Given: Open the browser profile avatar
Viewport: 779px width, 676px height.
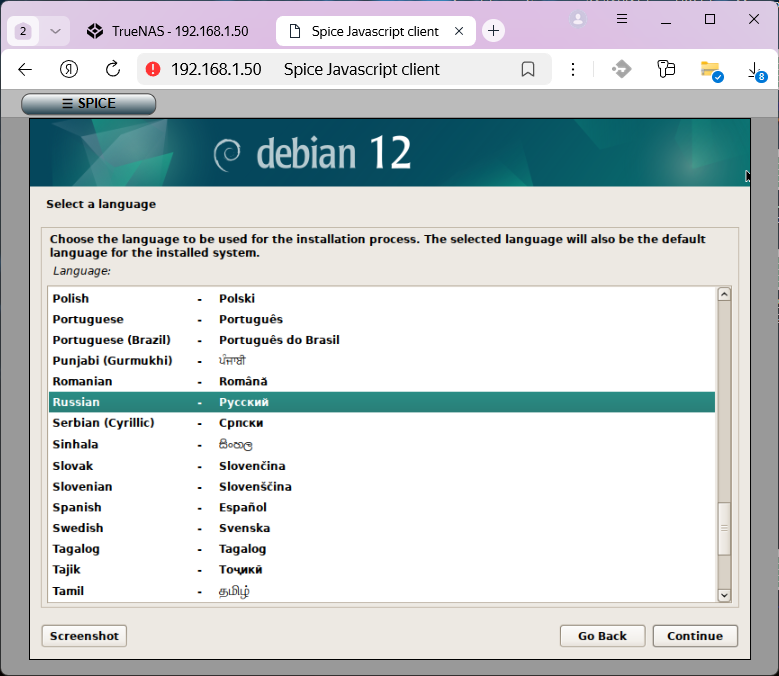Looking at the screenshot, I should tap(578, 19).
